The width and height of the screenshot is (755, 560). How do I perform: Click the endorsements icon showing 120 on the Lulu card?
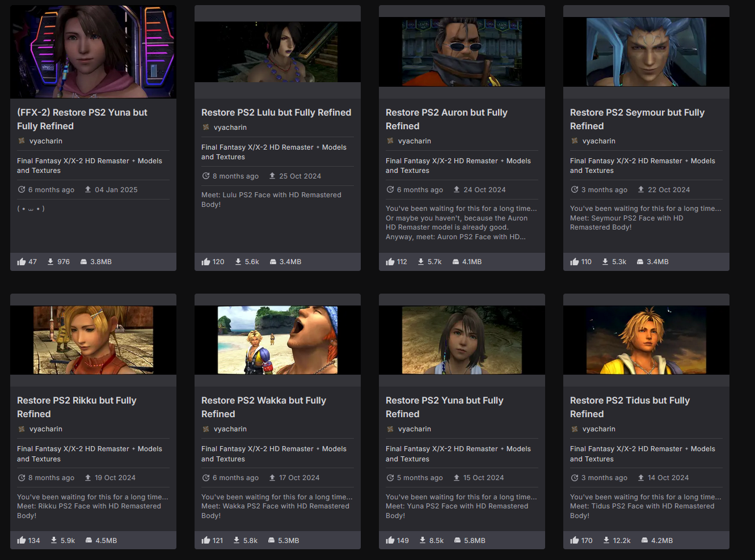(206, 262)
